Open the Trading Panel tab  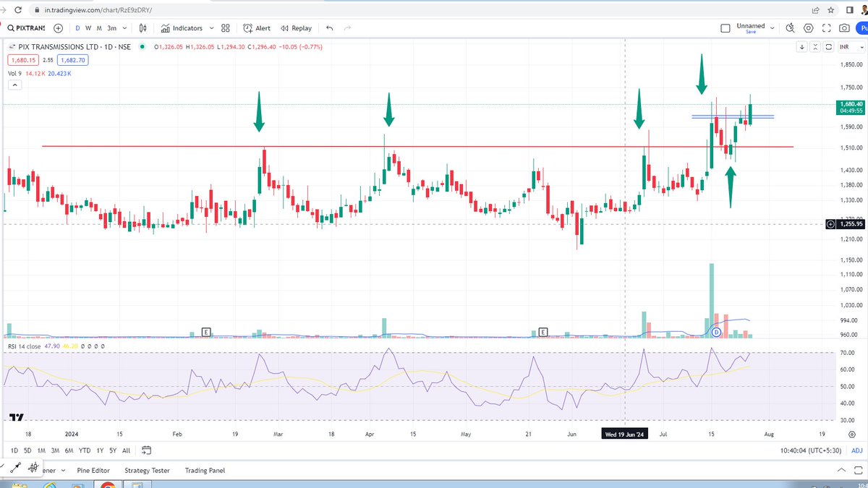click(205, 470)
